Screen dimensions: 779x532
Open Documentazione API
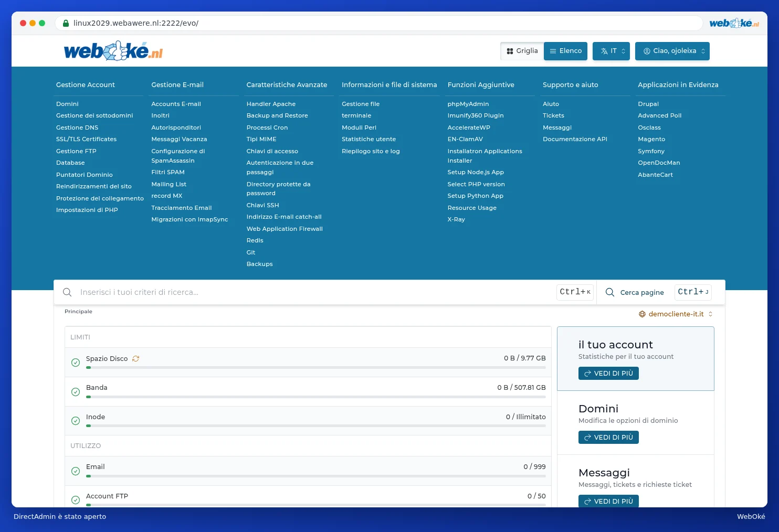tap(575, 140)
